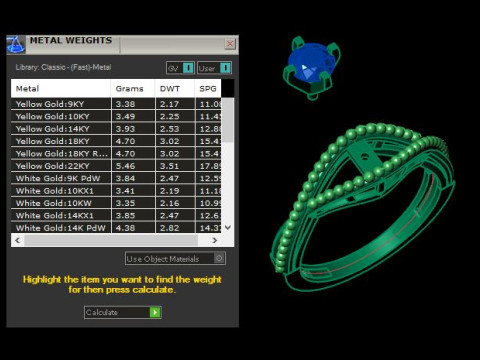Toggle the GV library switch
The width and height of the screenshot is (480, 360).
(x=180, y=68)
